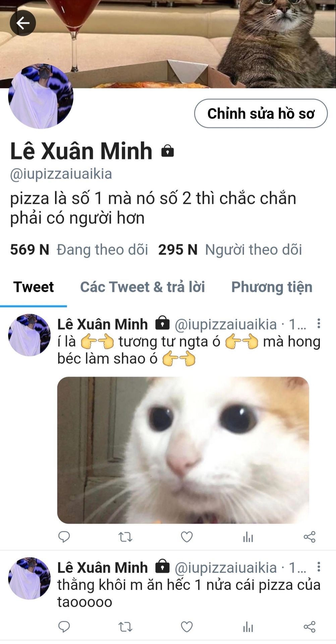Image resolution: width=336 pixels, height=644 pixels.
Task: Open more options on the first tweet
Action: [x=319, y=324]
